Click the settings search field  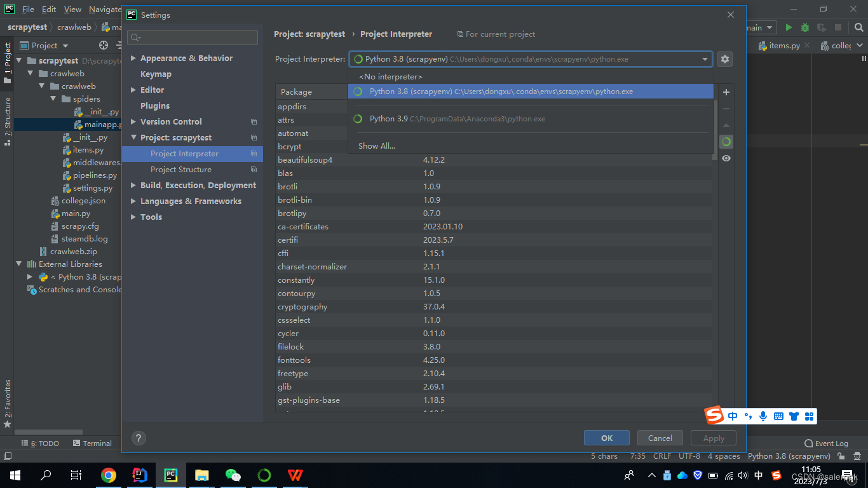(192, 37)
